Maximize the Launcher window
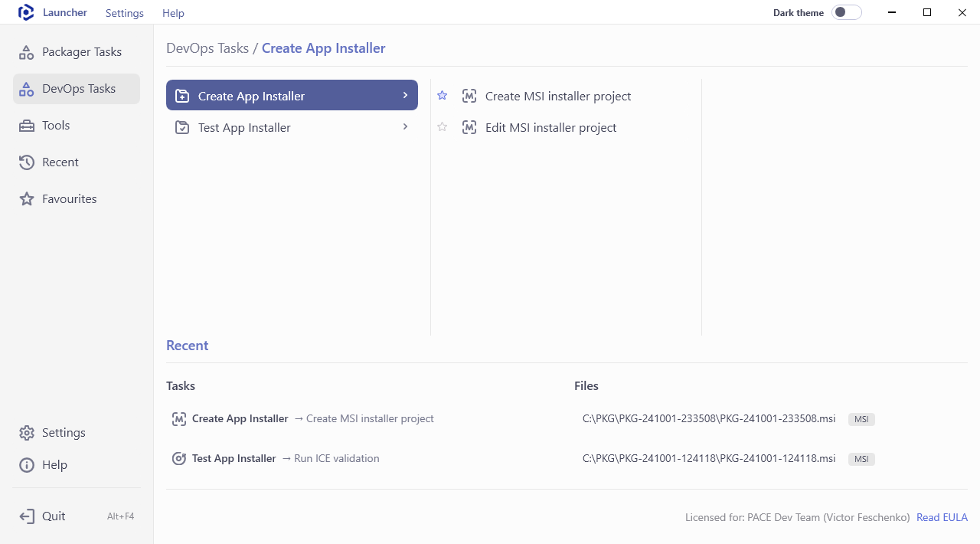This screenshot has width=980, height=544. pos(927,12)
